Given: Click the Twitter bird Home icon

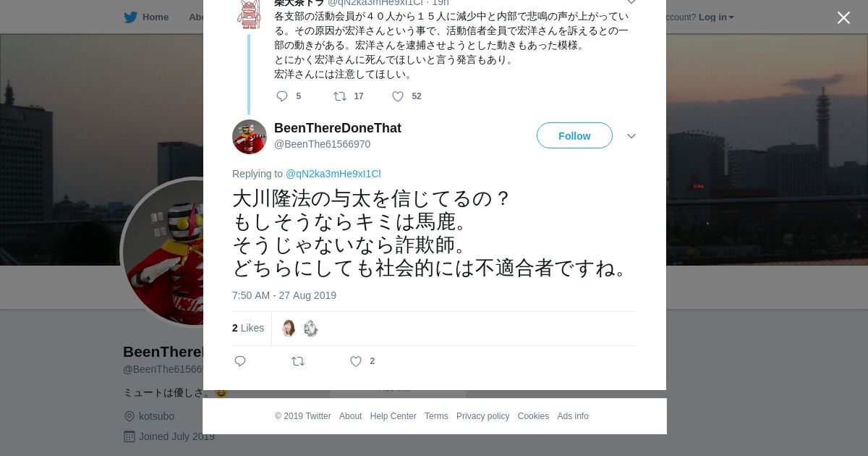Looking at the screenshot, I should tap(130, 17).
